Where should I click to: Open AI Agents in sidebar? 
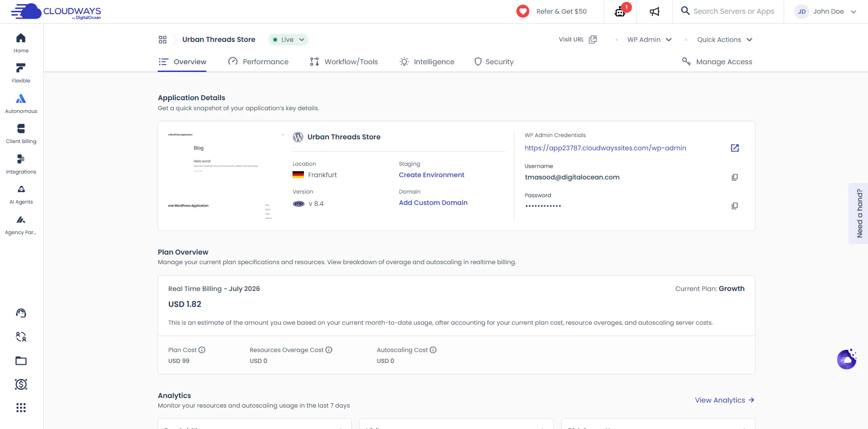(x=21, y=194)
